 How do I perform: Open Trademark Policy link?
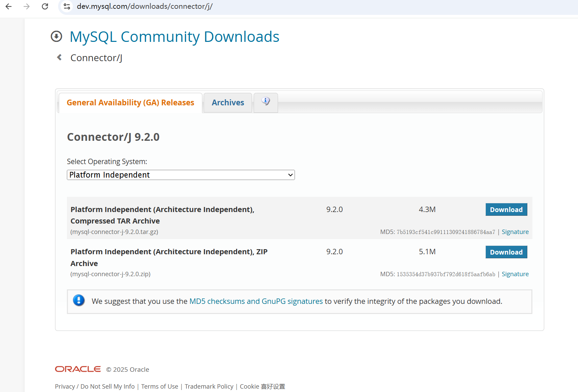click(x=209, y=386)
